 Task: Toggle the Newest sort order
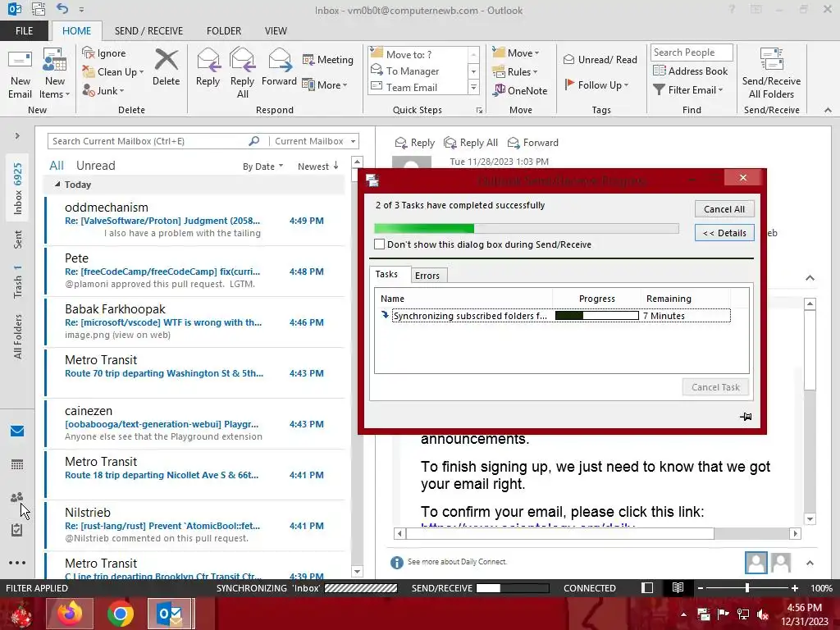318,167
